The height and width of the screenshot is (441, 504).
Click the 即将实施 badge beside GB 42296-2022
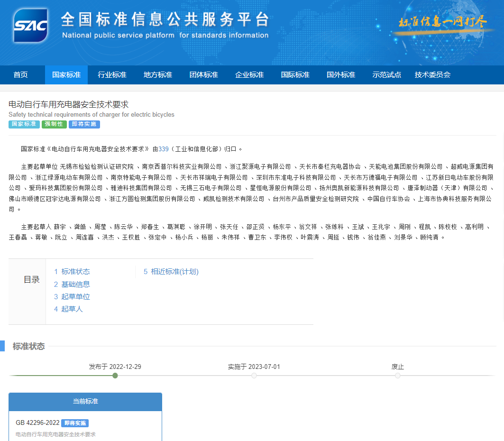[x=75, y=423]
